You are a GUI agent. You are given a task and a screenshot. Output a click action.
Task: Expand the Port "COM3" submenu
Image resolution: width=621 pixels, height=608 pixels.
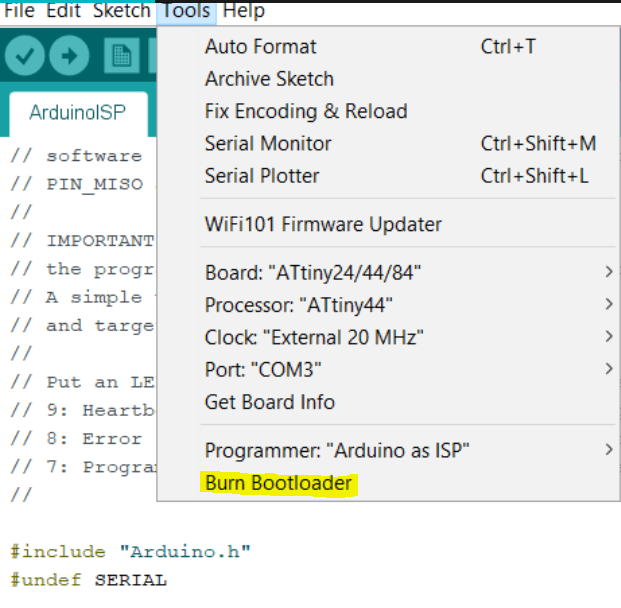264,369
